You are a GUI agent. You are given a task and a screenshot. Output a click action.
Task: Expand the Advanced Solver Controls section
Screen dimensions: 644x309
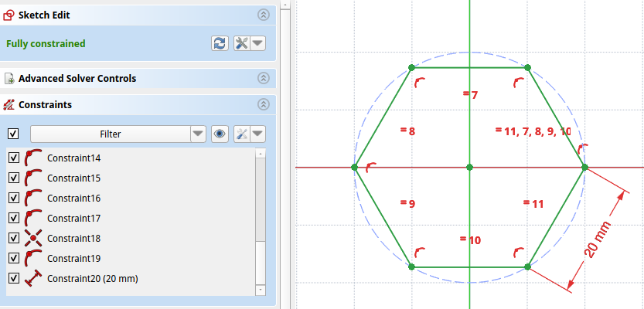[264, 78]
